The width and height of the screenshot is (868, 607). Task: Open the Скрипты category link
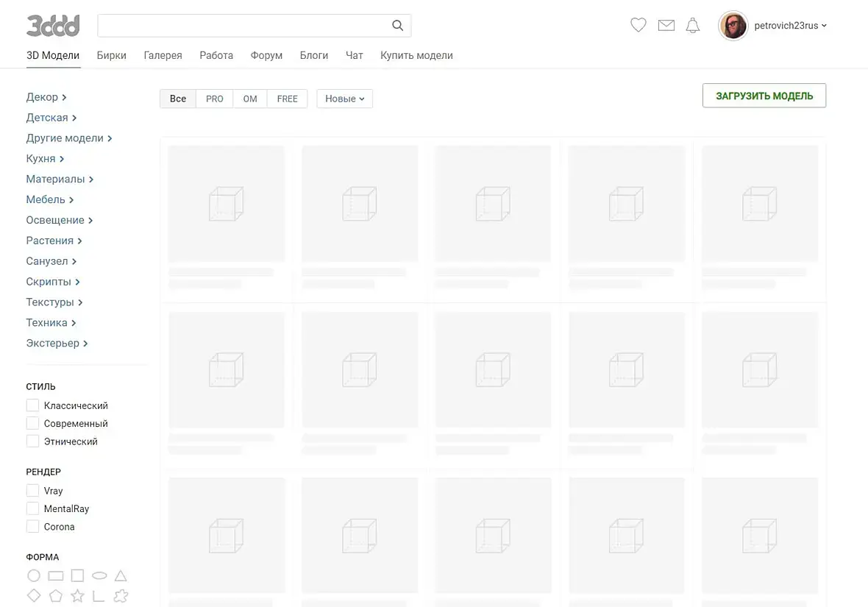coord(53,281)
